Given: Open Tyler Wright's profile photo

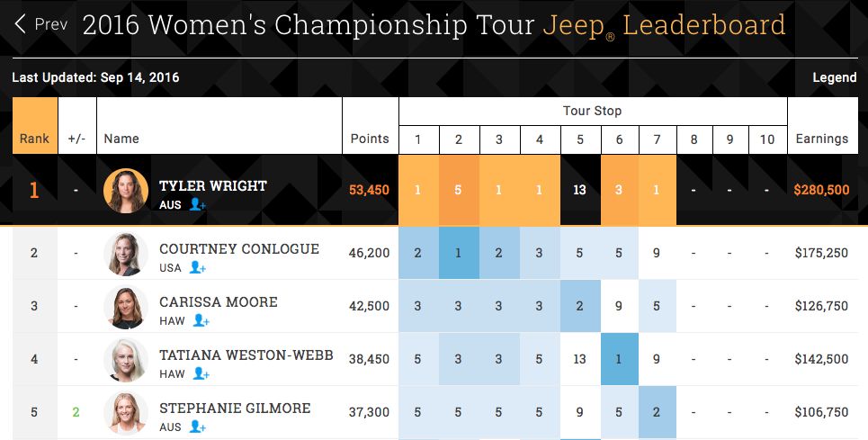Looking at the screenshot, I should pyautogui.click(x=126, y=191).
